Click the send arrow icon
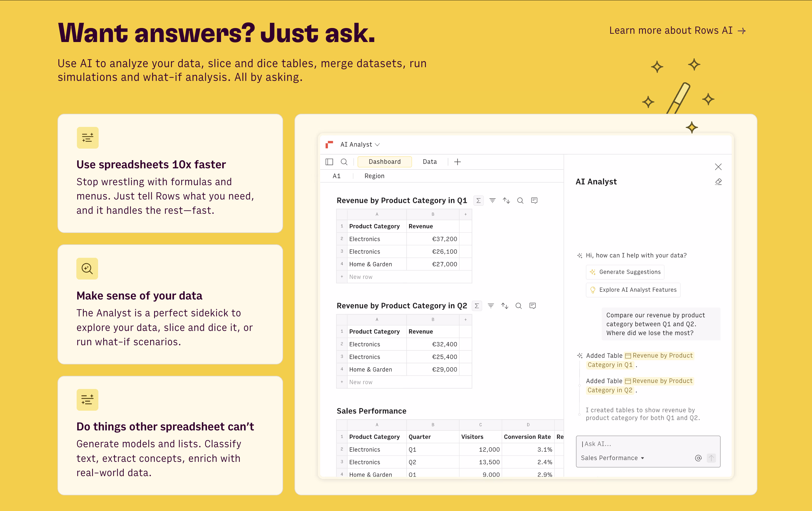 pos(711,458)
